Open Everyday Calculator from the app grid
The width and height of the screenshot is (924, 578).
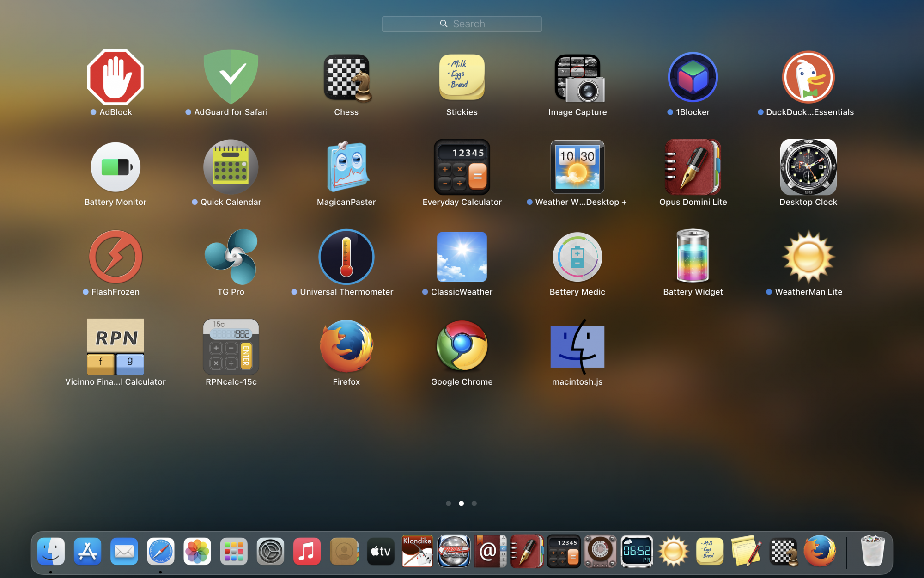pos(462,167)
